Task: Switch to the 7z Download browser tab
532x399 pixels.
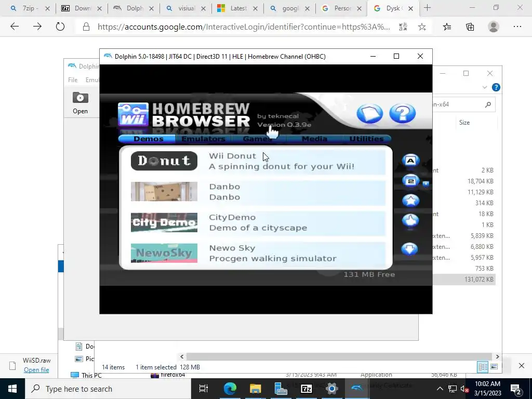Action: (82, 8)
